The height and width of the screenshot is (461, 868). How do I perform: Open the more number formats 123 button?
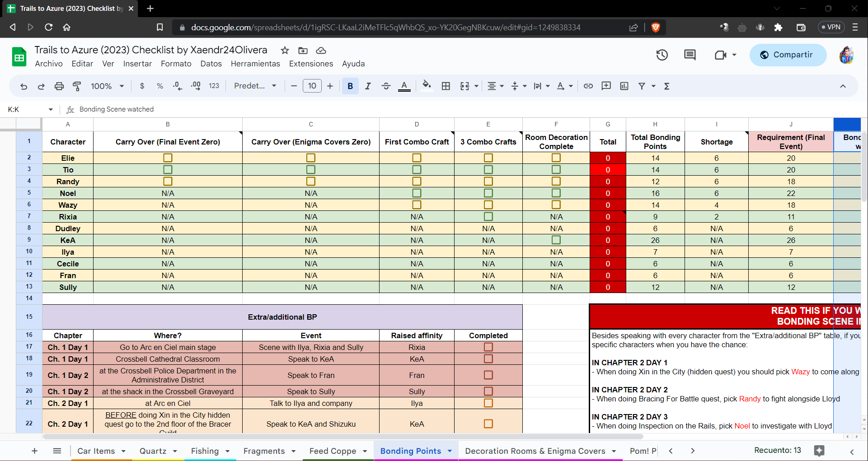(214, 86)
